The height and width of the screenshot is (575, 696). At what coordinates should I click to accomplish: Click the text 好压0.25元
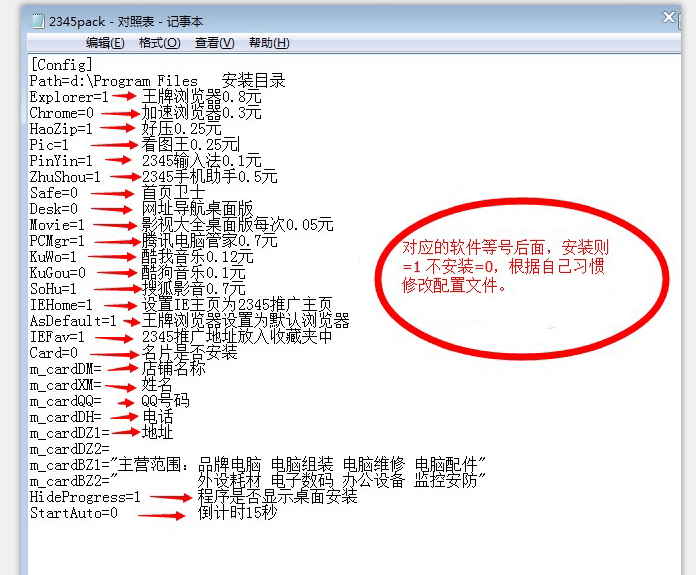[x=182, y=129]
